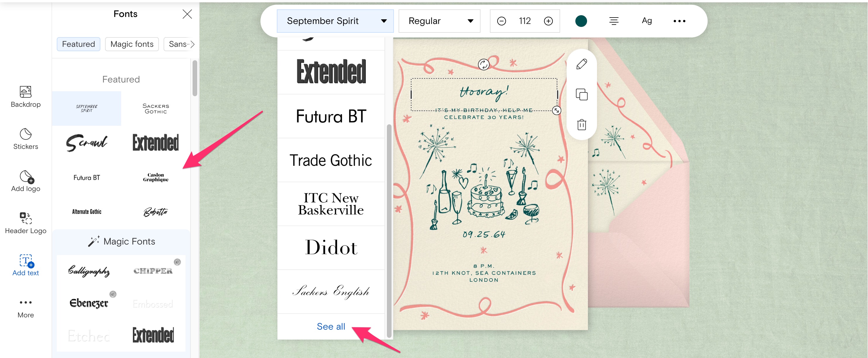Open the teal text color swatch
The image size is (868, 358).
[581, 21]
